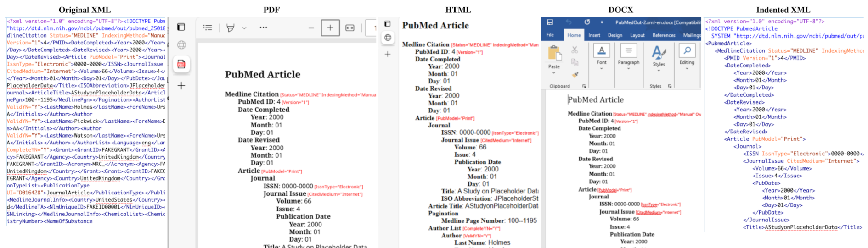The width and height of the screenshot is (868, 248).
Task: Expand the highlighter tool options chevron
Action: [244, 28]
